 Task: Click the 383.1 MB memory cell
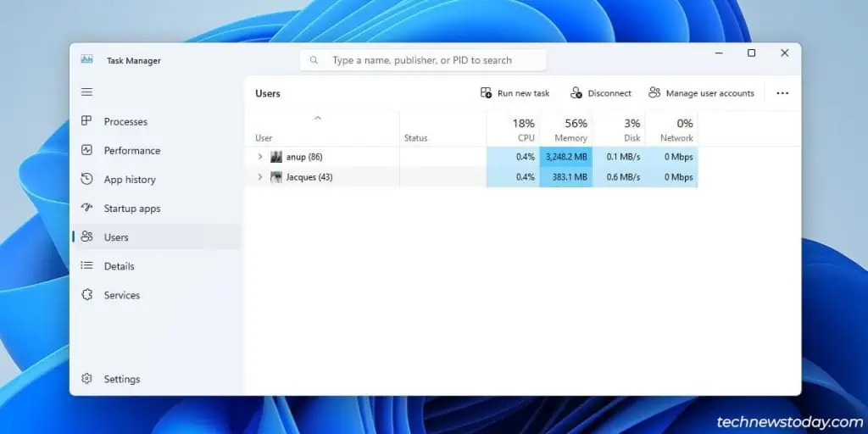(565, 177)
